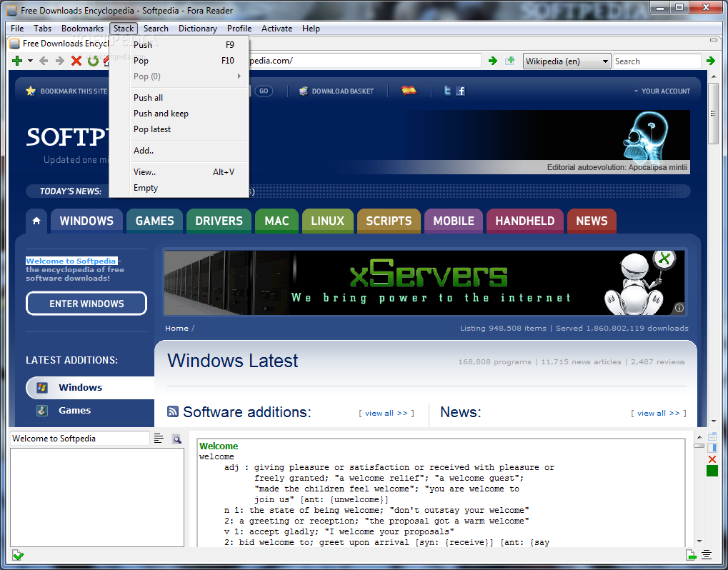Image resolution: width=728 pixels, height=570 pixels.
Task: Open the File menu
Action: tap(17, 29)
